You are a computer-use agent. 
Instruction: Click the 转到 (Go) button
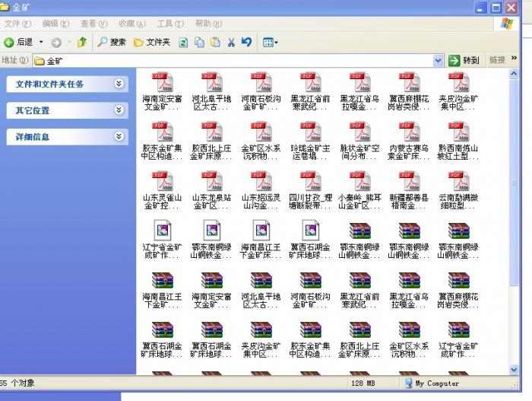464,60
